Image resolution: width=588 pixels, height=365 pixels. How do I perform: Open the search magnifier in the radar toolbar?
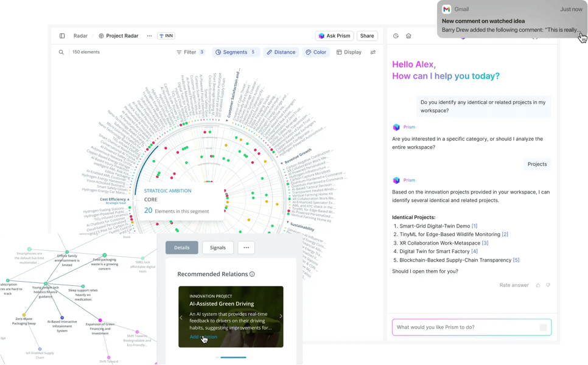pos(61,52)
